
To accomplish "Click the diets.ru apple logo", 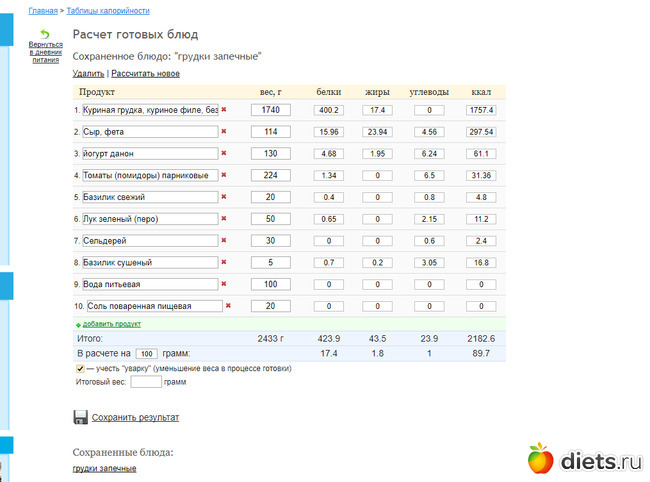I will click(x=541, y=458).
